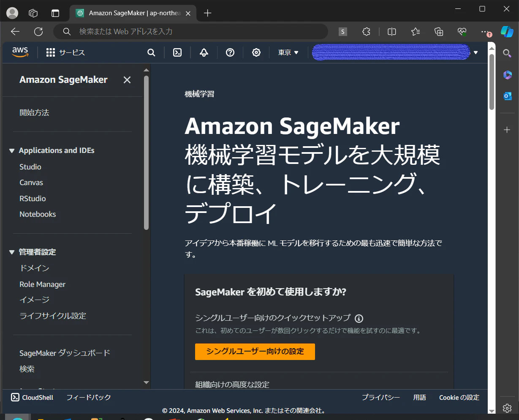Open 用語 link in the footer

[x=420, y=397]
